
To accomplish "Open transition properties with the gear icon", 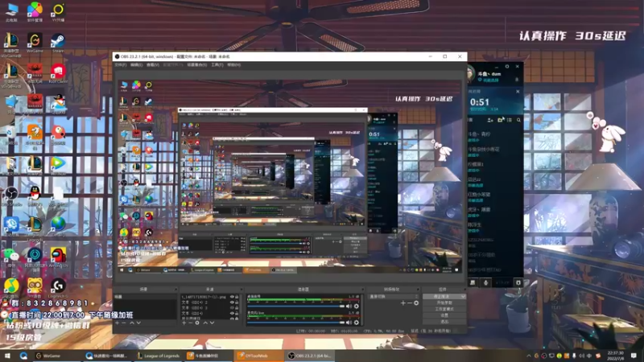I will 416,303.
